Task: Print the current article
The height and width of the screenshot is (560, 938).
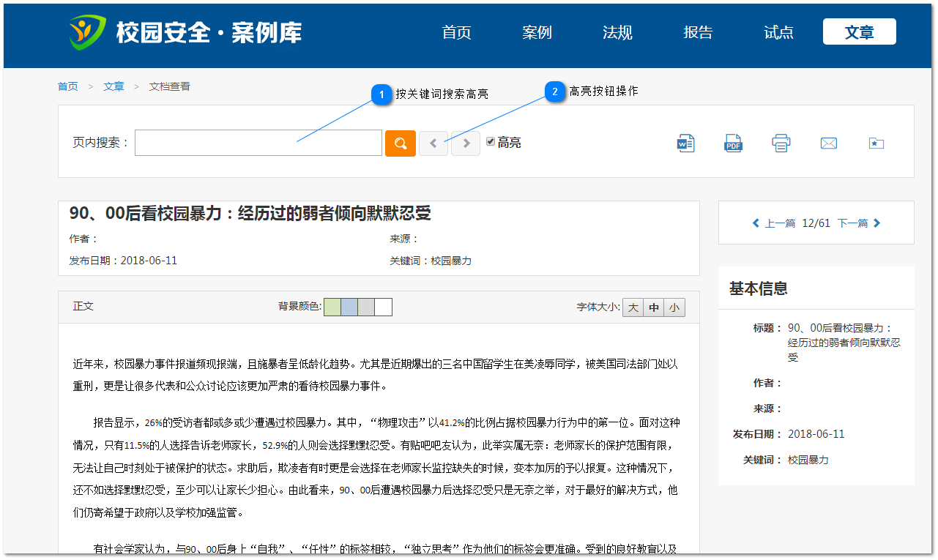Action: [x=781, y=143]
